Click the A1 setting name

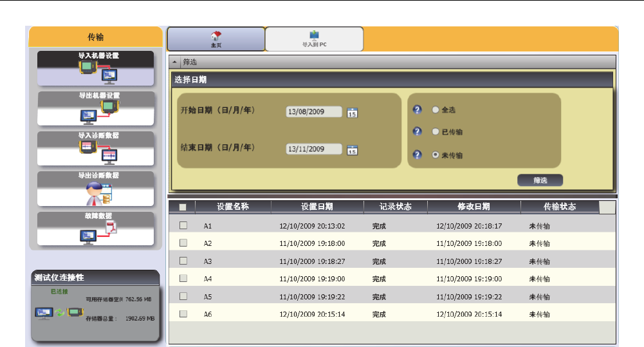coord(208,226)
